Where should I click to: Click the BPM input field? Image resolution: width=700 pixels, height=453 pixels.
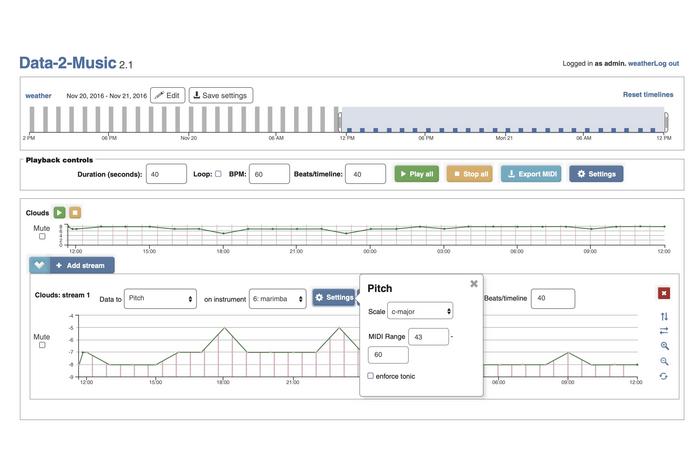pos(269,174)
